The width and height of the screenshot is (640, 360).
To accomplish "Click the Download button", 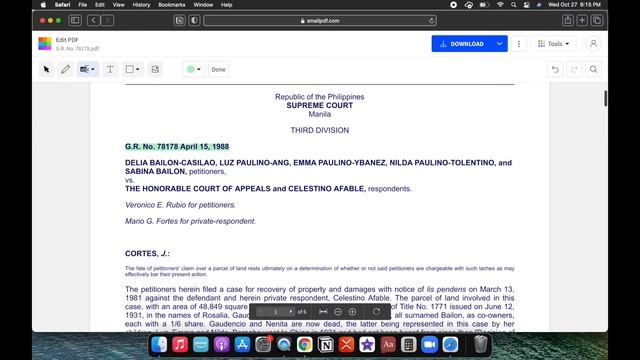I will coord(462,44).
